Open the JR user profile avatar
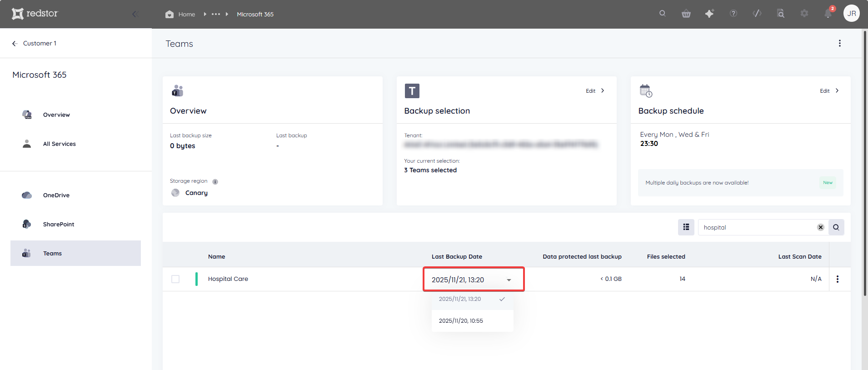This screenshot has width=868, height=370. [x=852, y=14]
